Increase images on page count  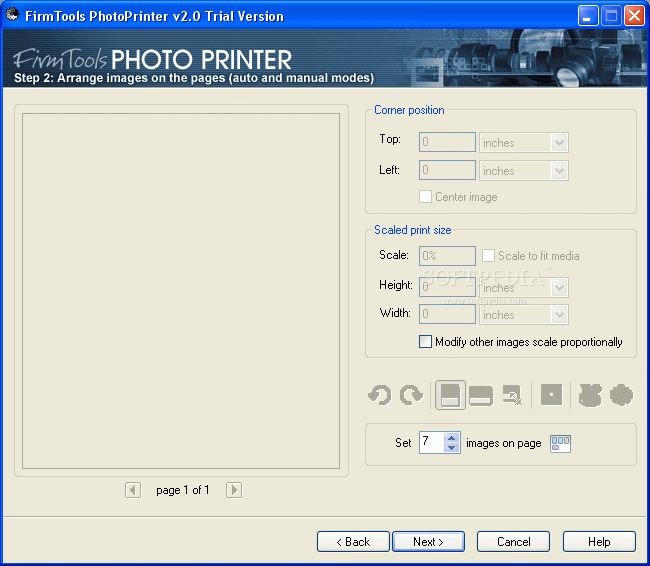pyautogui.click(x=451, y=438)
